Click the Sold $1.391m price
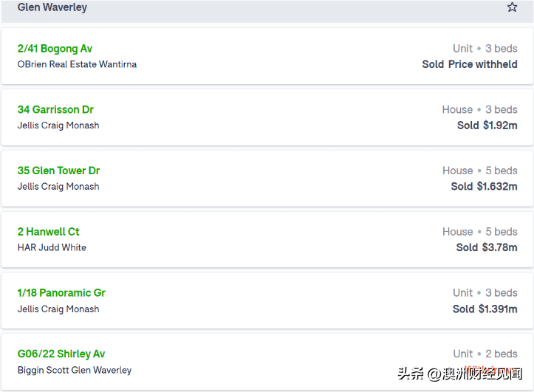This screenshot has height=392, width=534. click(x=485, y=309)
